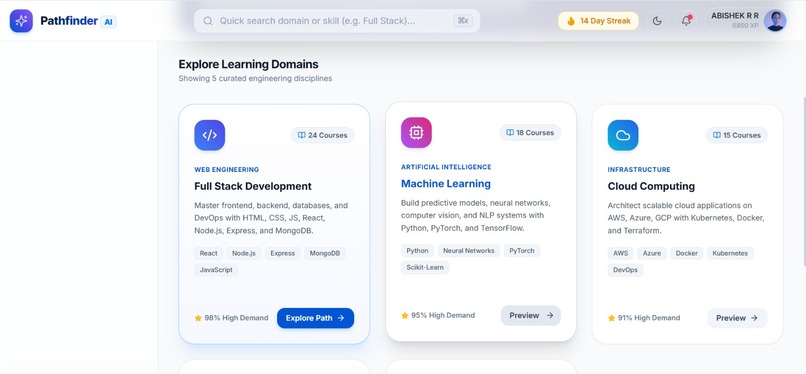The width and height of the screenshot is (806, 374).
Task: Select the Python skill tag
Action: point(417,251)
